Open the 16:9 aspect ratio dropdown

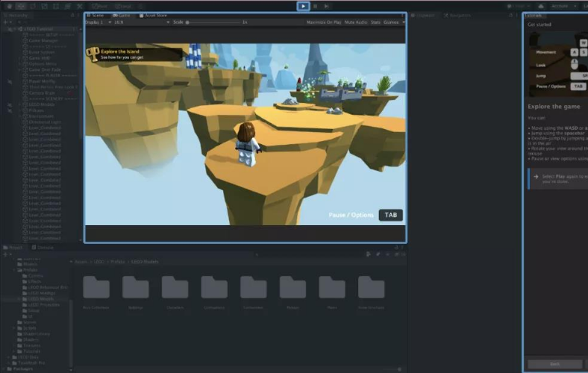(142, 22)
